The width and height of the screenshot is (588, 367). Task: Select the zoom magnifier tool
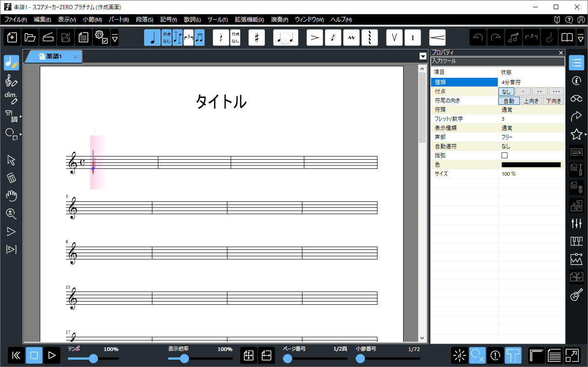point(11,213)
